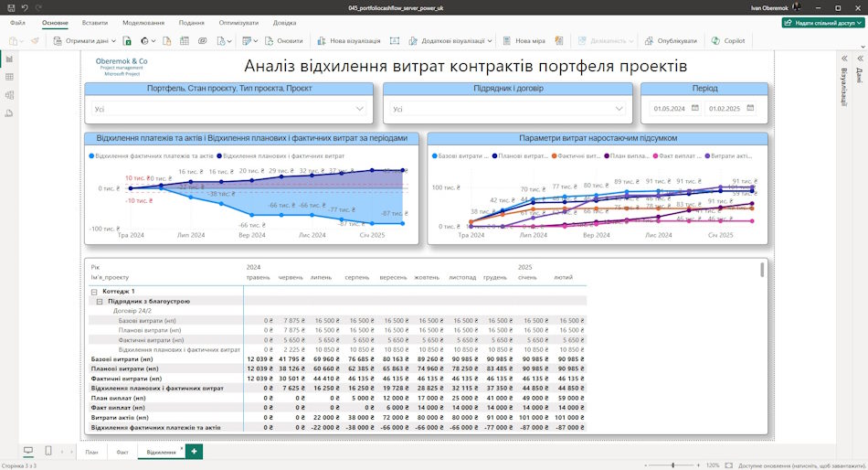The image size is (868, 470).
Task: Click the zoom in plus button
Action: (698, 465)
